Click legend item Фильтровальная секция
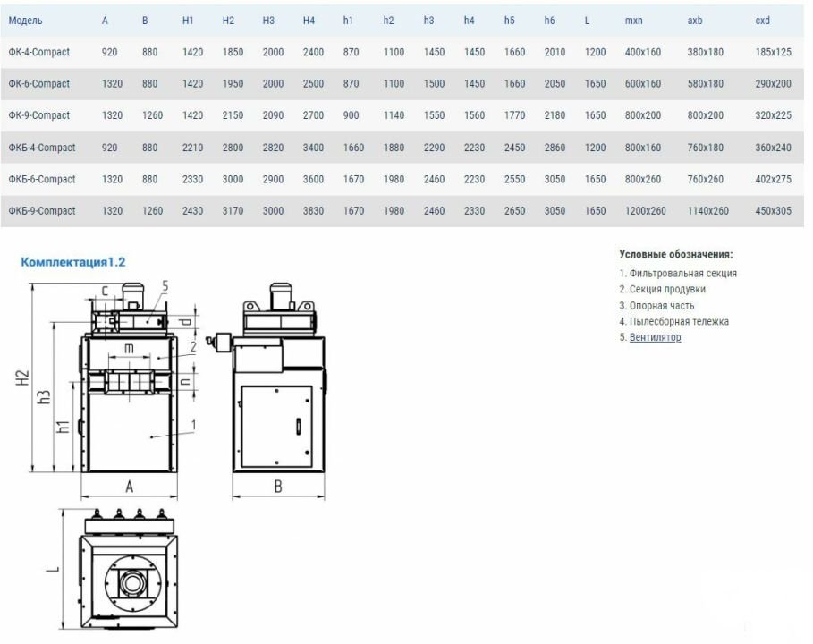 (678, 274)
